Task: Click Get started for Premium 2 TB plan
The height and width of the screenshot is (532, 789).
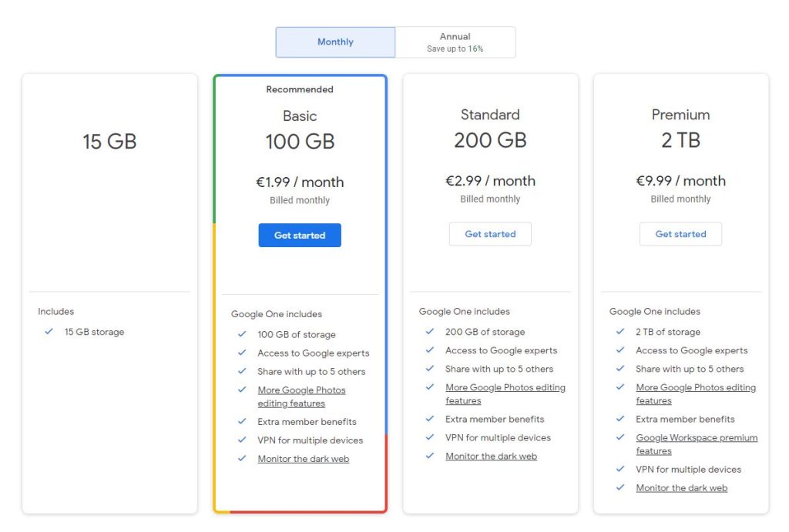Action: coord(680,234)
